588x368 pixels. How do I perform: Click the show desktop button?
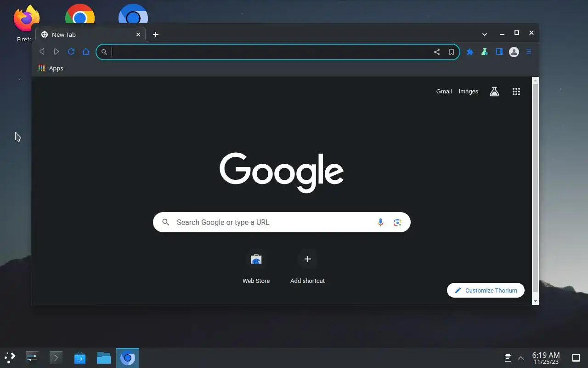coord(576,358)
